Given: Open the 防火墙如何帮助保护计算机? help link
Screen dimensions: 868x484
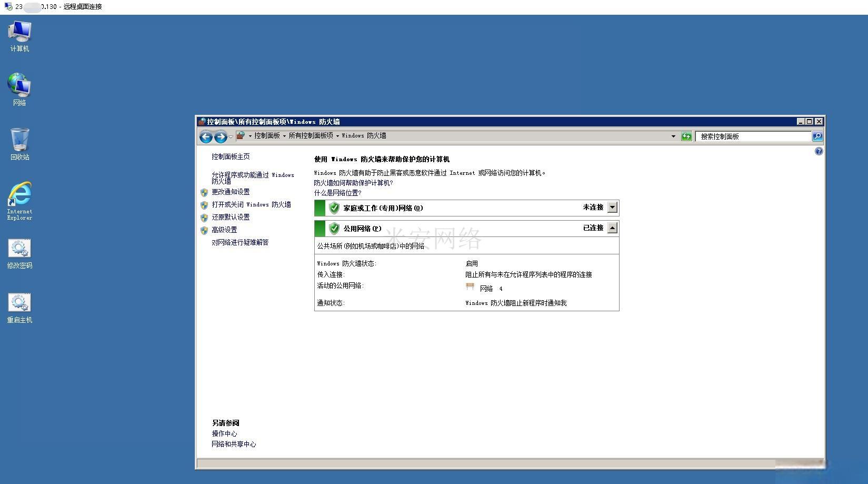Looking at the screenshot, I should tap(353, 183).
